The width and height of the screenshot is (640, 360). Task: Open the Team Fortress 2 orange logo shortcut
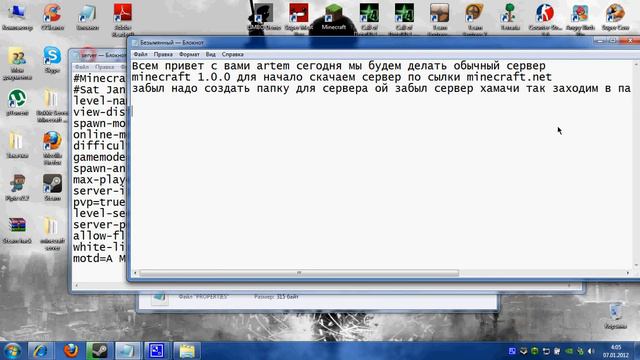[x=475, y=19]
